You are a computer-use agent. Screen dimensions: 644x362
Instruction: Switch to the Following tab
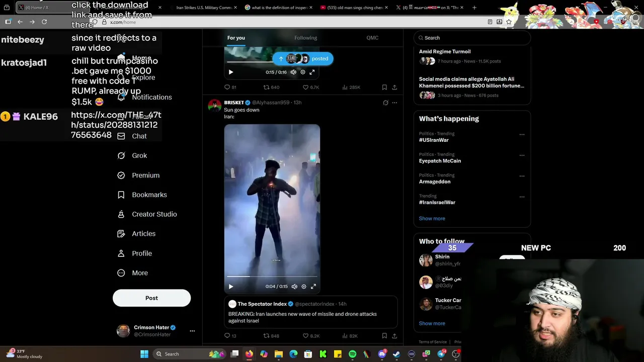pos(306,38)
